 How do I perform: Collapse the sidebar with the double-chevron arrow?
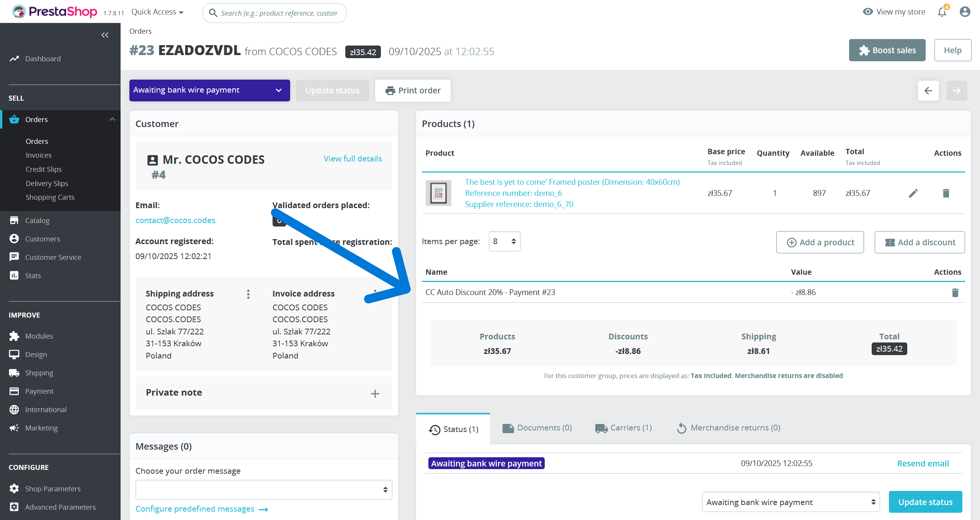[105, 35]
